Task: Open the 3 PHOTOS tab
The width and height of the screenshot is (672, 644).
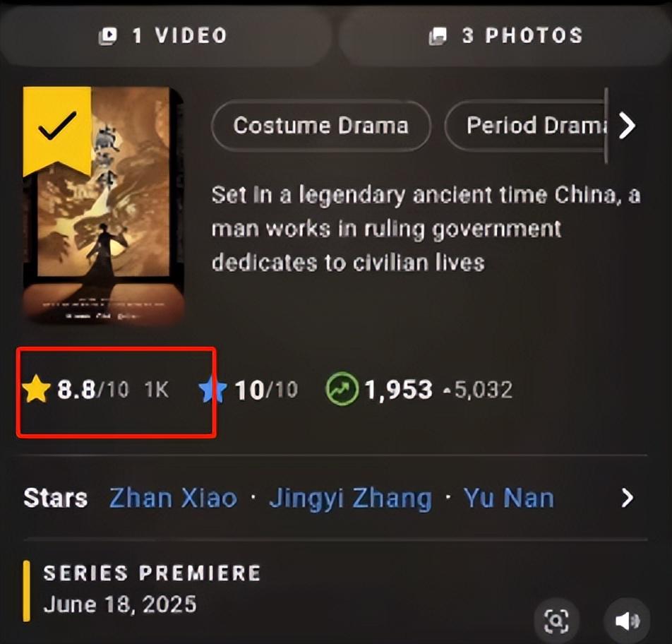Action: point(505,37)
